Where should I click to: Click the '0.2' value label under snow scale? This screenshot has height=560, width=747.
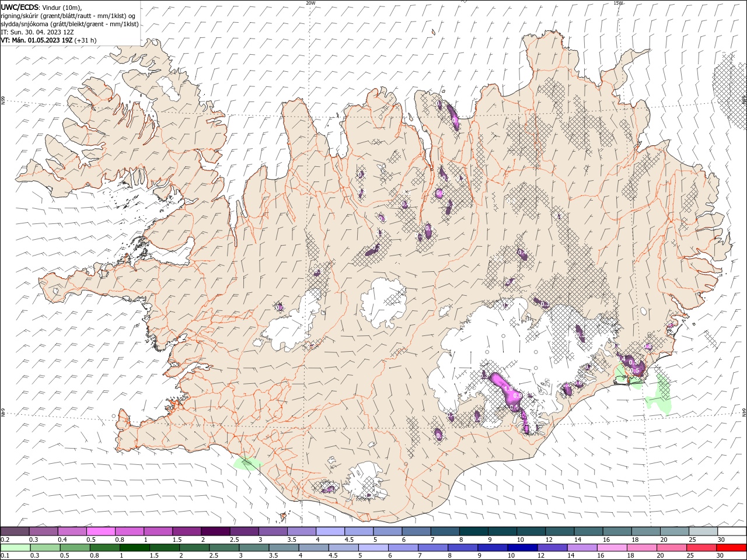tap(5, 540)
